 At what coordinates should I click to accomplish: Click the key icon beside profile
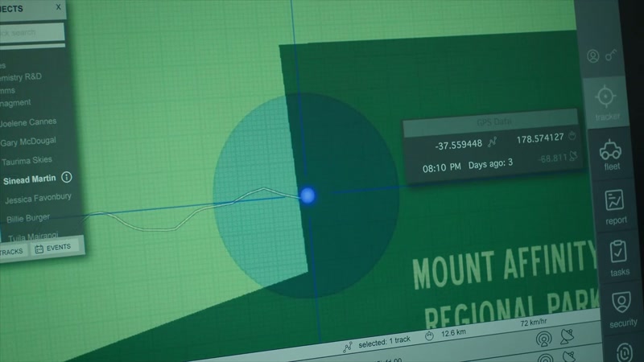click(611, 55)
